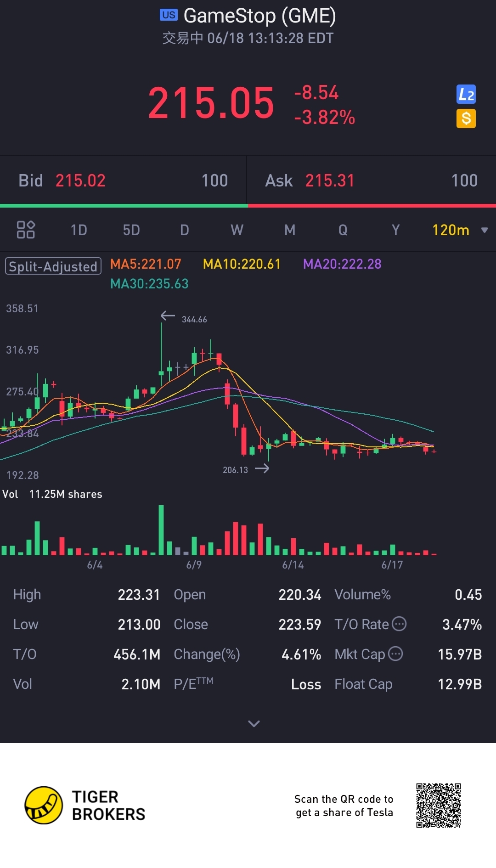Click the 358.51 price axis label
This screenshot has width=496, height=868.
(22, 309)
